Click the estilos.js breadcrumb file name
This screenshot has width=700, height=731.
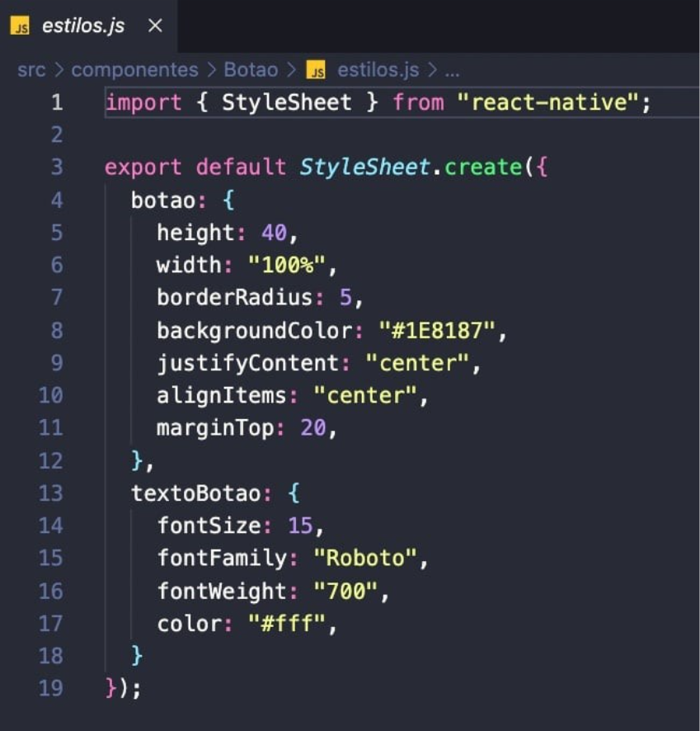(x=378, y=70)
